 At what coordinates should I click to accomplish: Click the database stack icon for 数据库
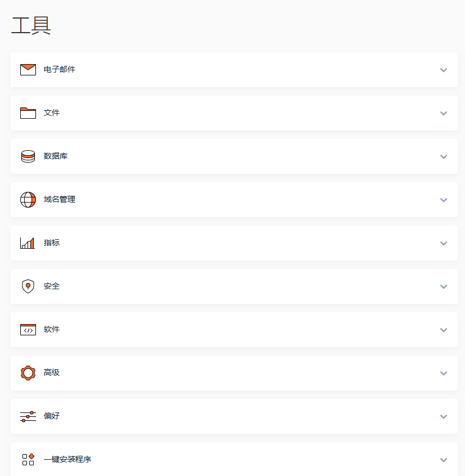[28, 156]
